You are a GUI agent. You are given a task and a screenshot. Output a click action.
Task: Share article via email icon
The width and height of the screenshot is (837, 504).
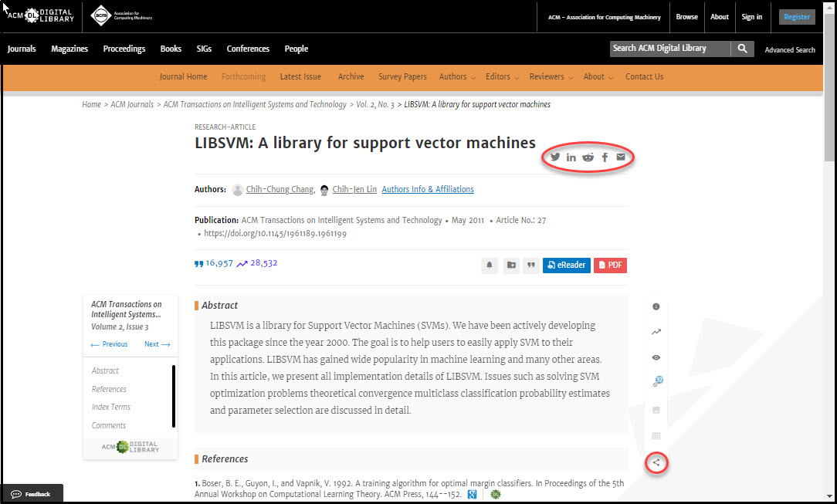click(x=621, y=157)
